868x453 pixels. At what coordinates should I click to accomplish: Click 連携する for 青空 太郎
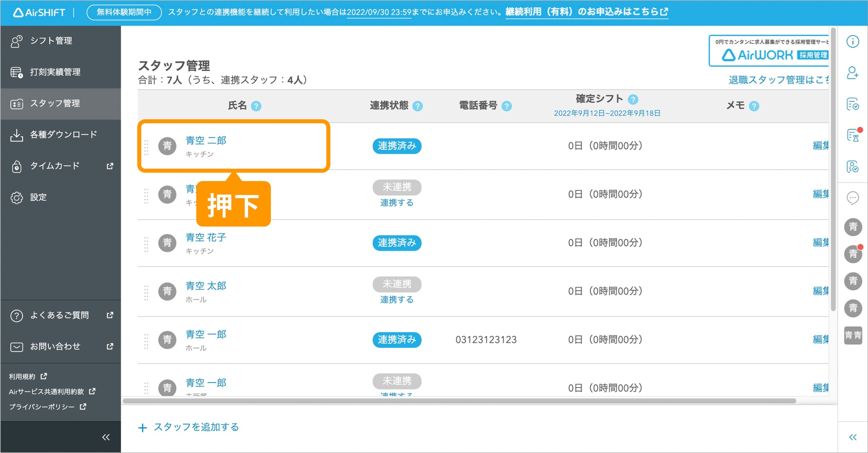coord(397,299)
